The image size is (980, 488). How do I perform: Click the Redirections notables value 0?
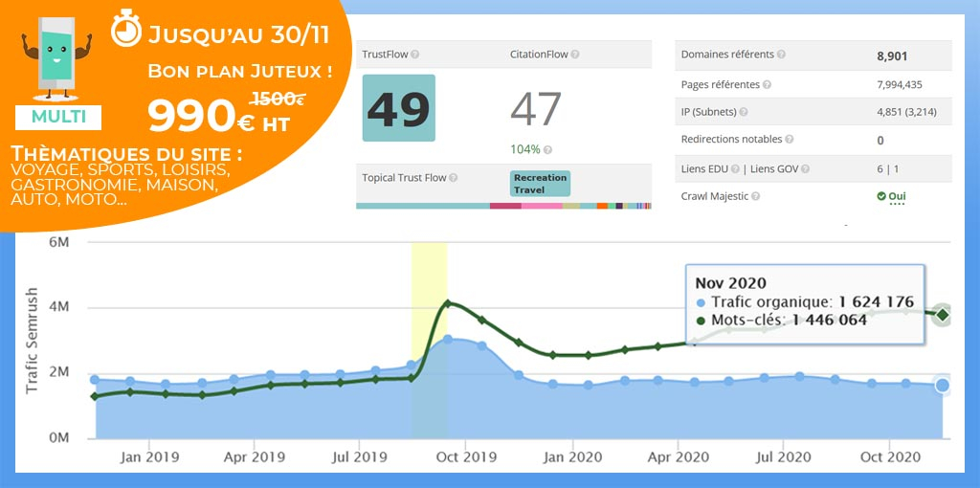point(880,141)
